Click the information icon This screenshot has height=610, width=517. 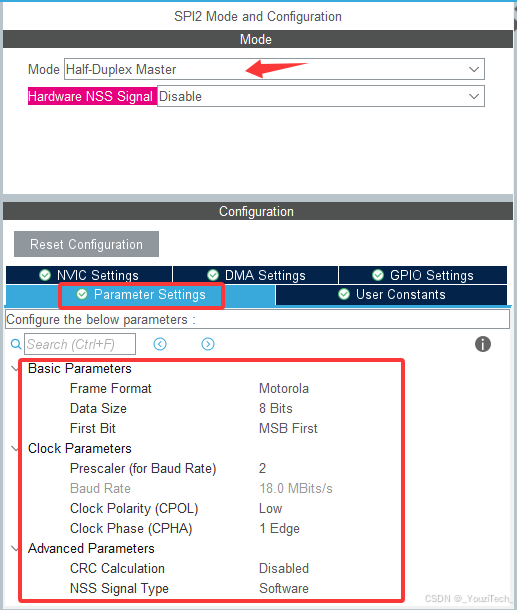pyautogui.click(x=483, y=344)
